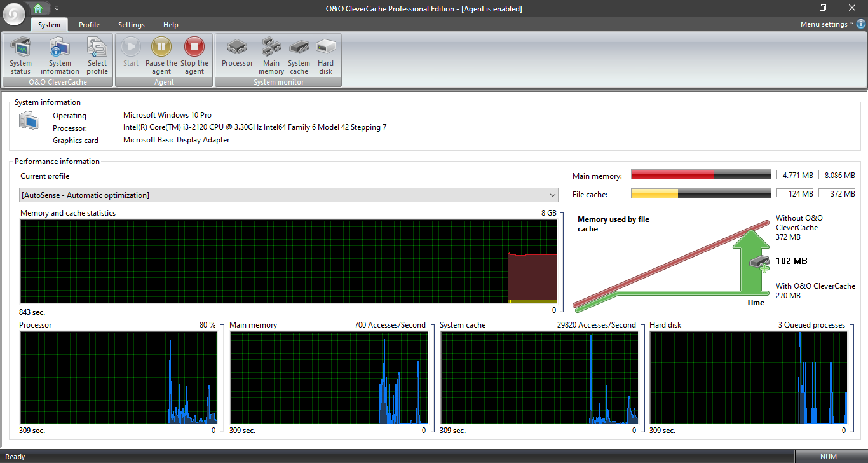Click the O&O application orb button
The width and height of the screenshot is (868, 463).
pos(14,14)
